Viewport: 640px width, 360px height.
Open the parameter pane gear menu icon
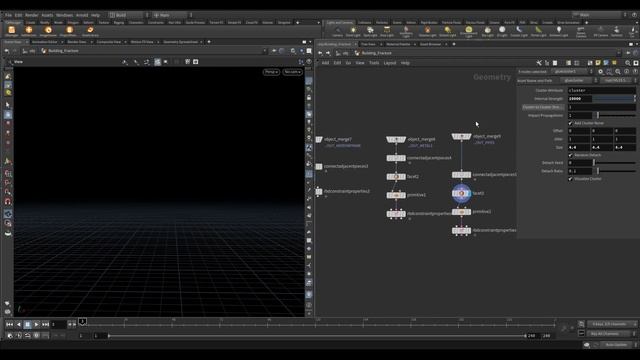pos(600,71)
